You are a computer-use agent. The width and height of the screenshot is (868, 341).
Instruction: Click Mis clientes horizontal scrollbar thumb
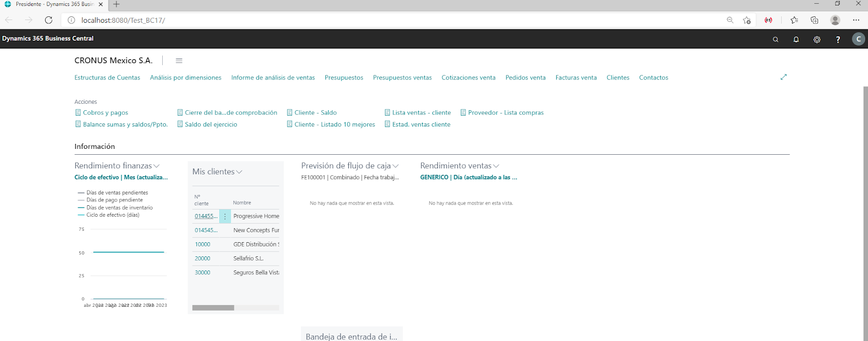pyautogui.click(x=213, y=308)
